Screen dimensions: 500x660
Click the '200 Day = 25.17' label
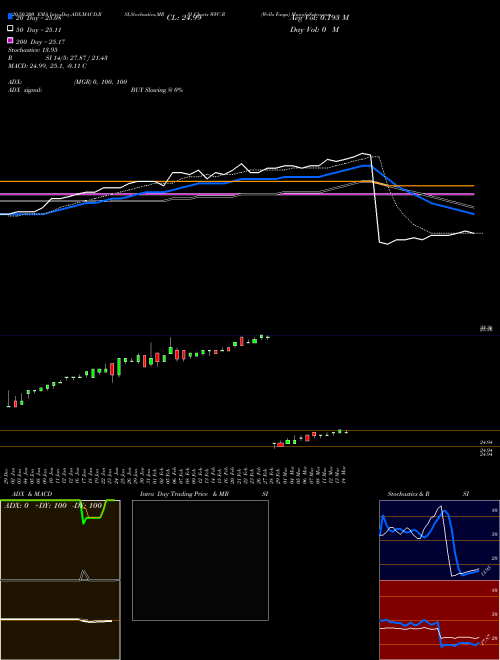[40, 42]
